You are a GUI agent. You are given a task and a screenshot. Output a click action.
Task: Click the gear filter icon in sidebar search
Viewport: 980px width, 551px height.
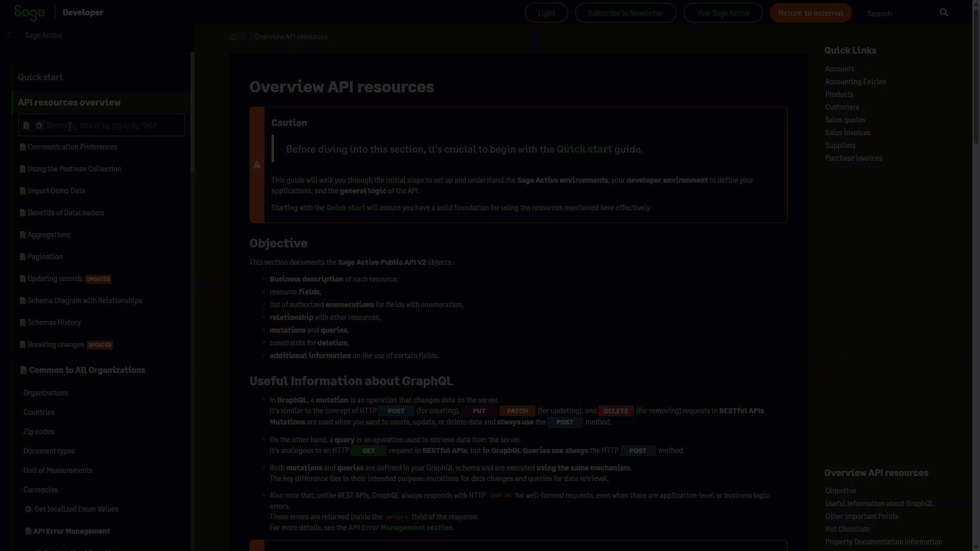click(x=39, y=126)
